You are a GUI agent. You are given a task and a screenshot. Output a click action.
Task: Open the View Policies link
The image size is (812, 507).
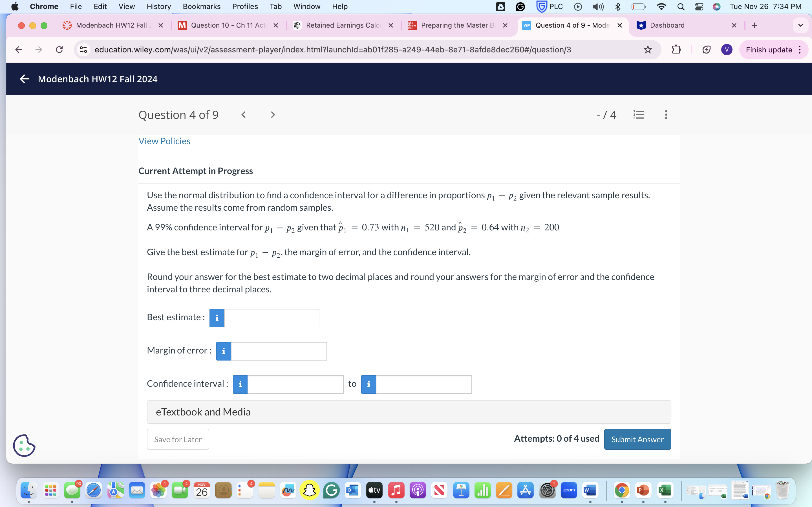(164, 141)
